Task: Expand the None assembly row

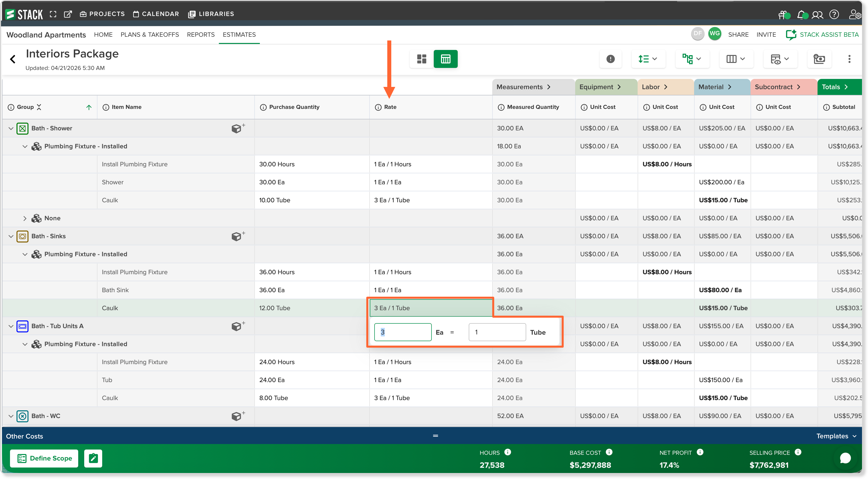Action: click(x=24, y=218)
